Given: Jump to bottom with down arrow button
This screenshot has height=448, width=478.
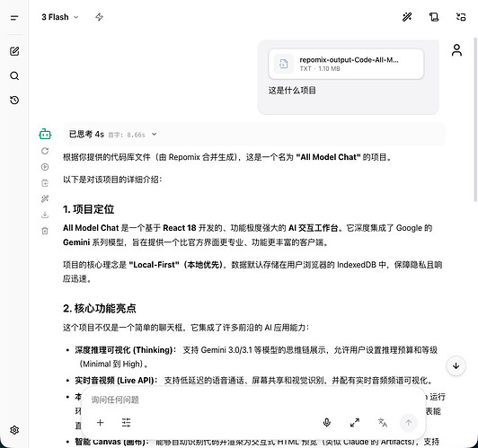Looking at the screenshot, I should (456, 365).
